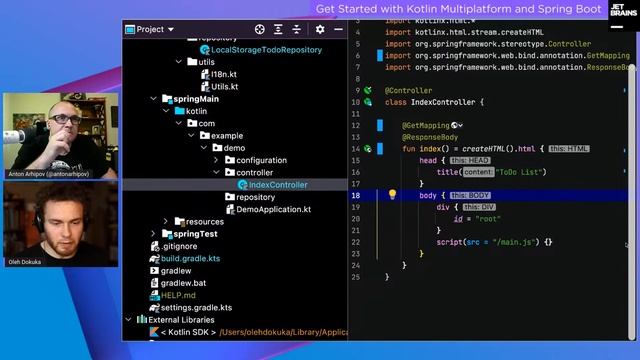Open DemoApplication.kt
The width and height of the screenshot is (640, 360).
pos(273,209)
